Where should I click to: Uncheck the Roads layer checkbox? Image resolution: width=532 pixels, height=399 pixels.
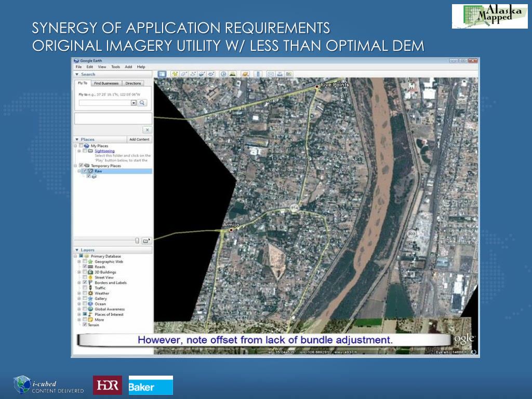[85, 267]
